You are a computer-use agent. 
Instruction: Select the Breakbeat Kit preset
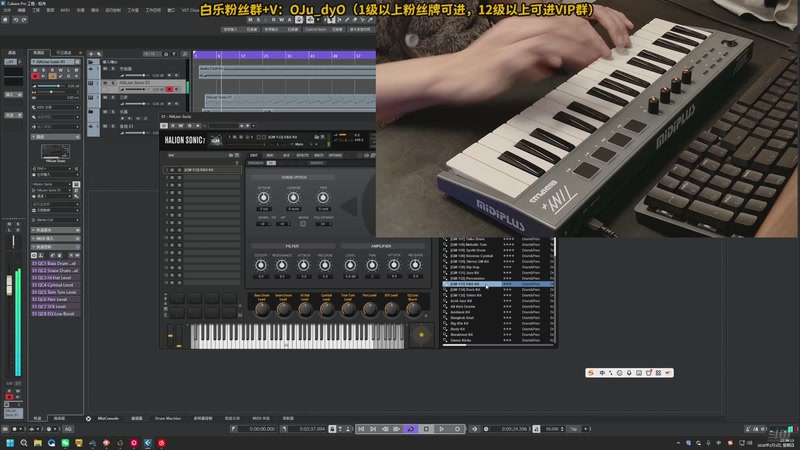coord(498,334)
